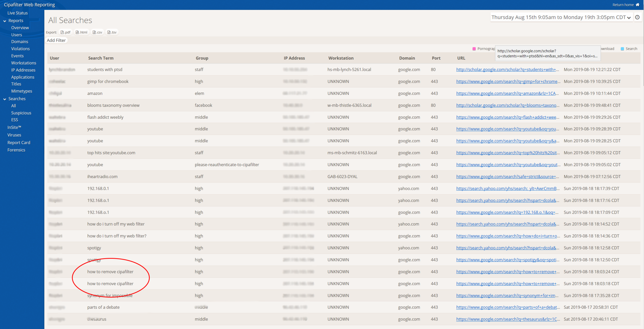Sort by the Group column header

pos(202,58)
